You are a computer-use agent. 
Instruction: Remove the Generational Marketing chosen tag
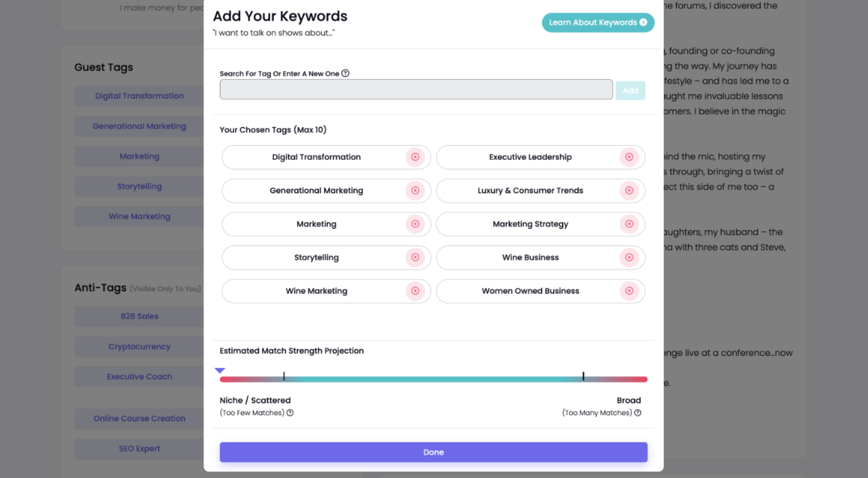click(x=415, y=190)
